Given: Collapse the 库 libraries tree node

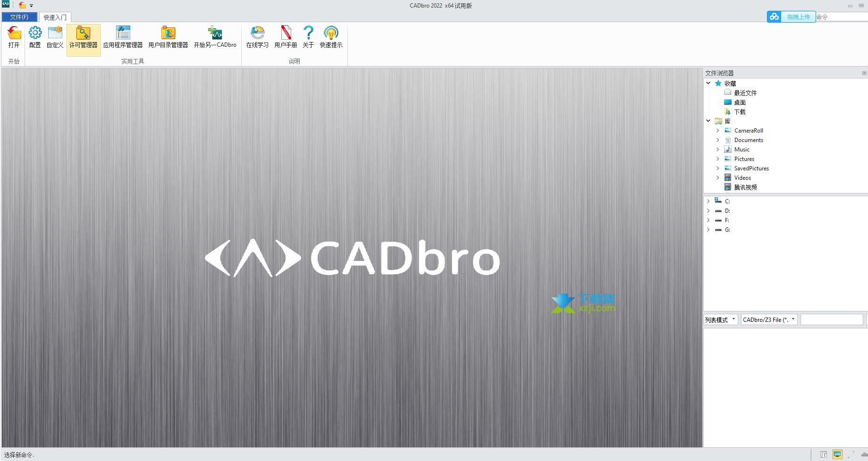Looking at the screenshot, I should point(708,121).
